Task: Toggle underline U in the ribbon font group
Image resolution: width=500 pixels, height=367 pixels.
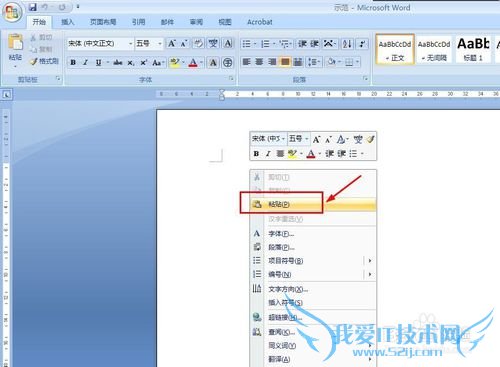Action: coord(98,62)
